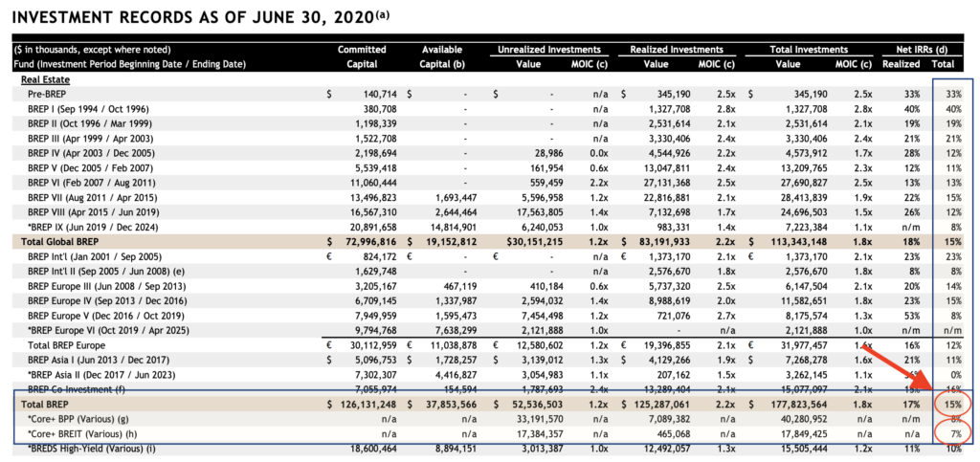Click BREP I total net IRR 40%
980x462 pixels.
(955, 107)
